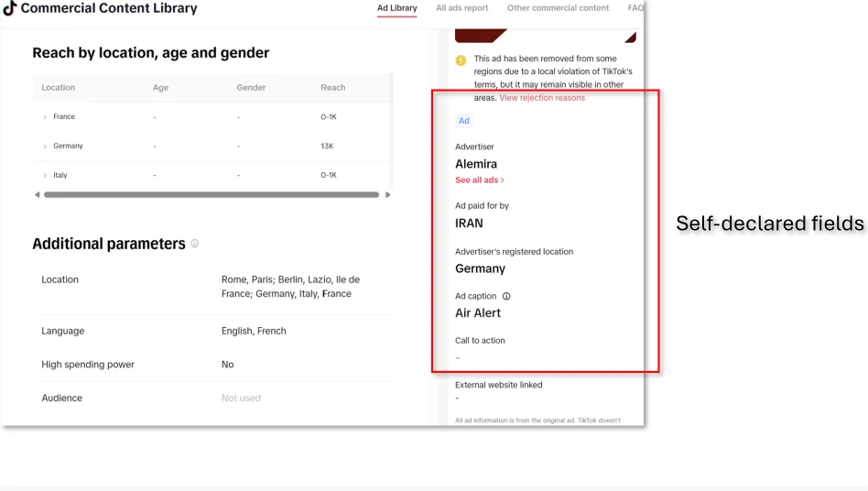Open the All ads report tab
This screenshot has height=491, width=868.
click(x=461, y=8)
